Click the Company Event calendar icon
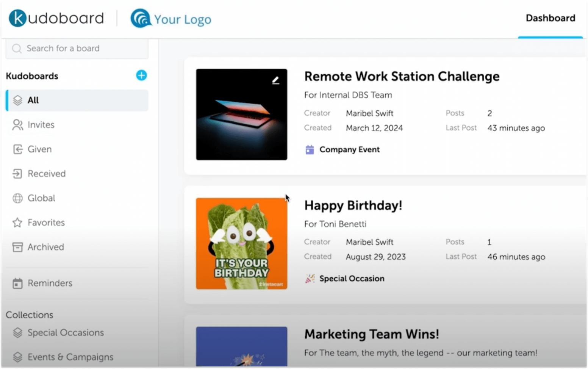Screen dimensions: 588x369 (x=310, y=150)
